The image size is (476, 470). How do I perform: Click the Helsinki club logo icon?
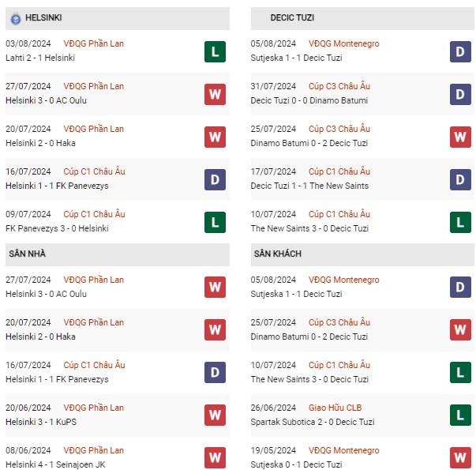pos(16,18)
